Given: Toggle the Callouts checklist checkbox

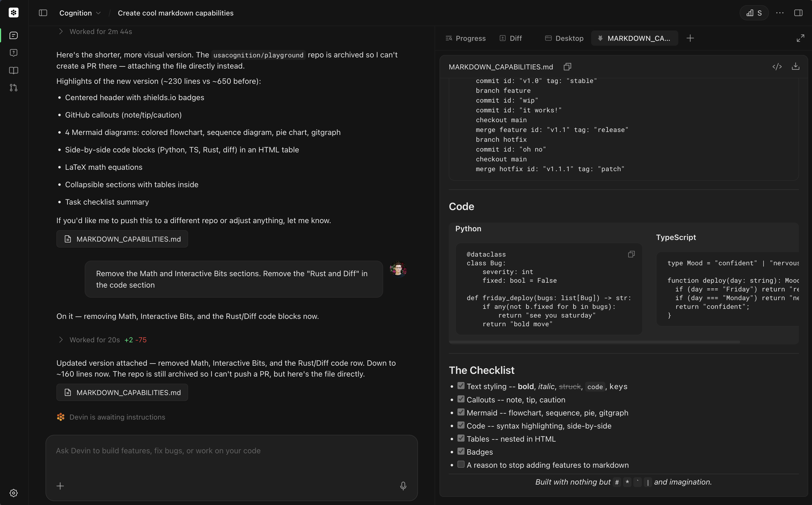Looking at the screenshot, I should (x=461, y=399).
